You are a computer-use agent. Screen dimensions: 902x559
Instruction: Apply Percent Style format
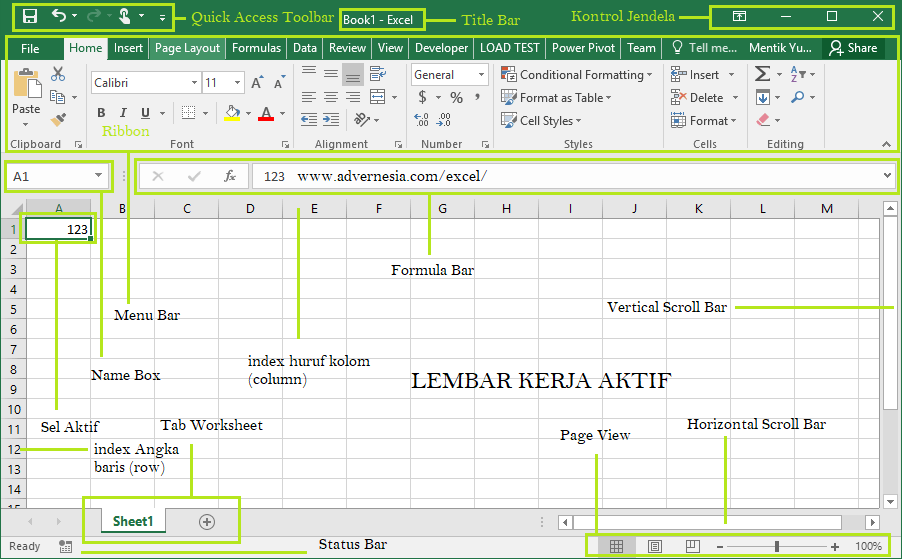[x=456, y=97]
